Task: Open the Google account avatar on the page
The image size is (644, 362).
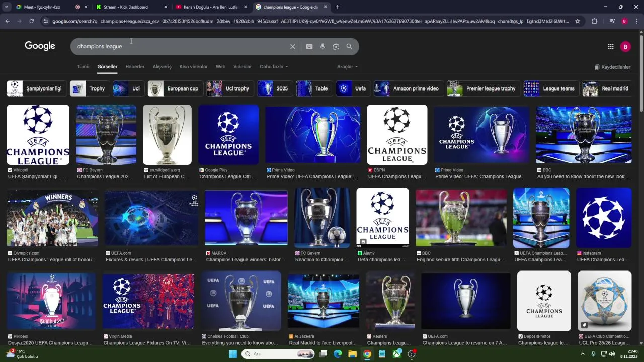Action: (625, 46)
